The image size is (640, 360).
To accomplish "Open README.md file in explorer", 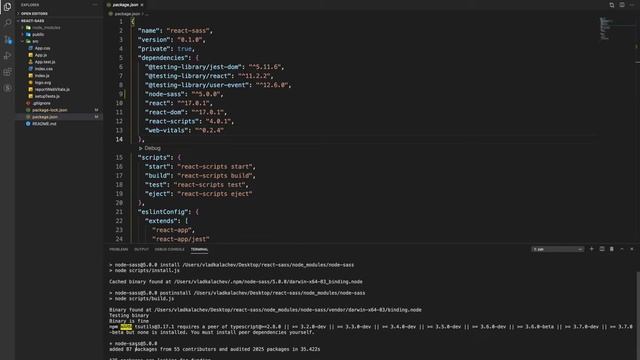I will [x=44, y=124].
